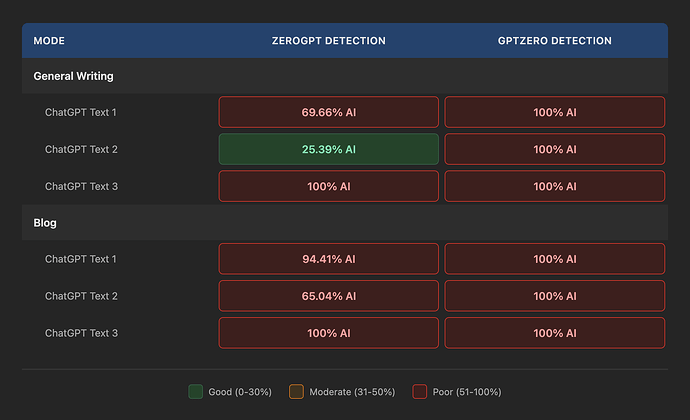Click ChatGPT Text 1 under General Writing
Viewport: 690px width, 420px height.
[x=81, y=112]
